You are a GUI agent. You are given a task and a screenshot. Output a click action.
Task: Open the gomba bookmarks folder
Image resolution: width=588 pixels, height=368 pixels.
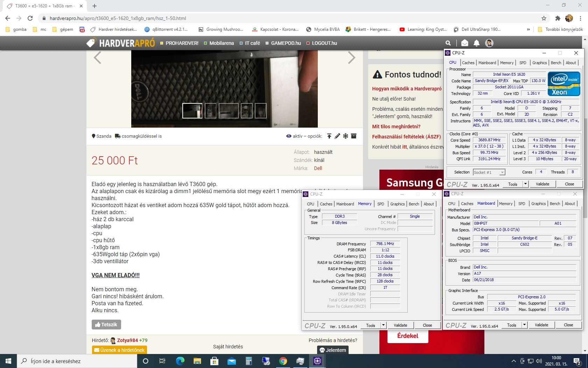click(x=16, y=29)
